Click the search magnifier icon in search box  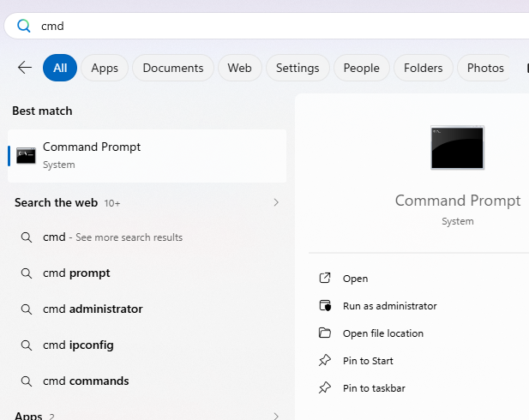click(24, 26)
